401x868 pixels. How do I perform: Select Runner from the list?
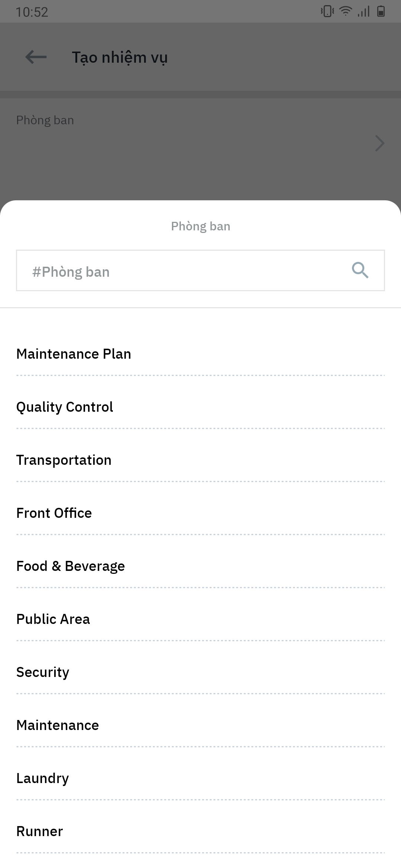[40, 831]
